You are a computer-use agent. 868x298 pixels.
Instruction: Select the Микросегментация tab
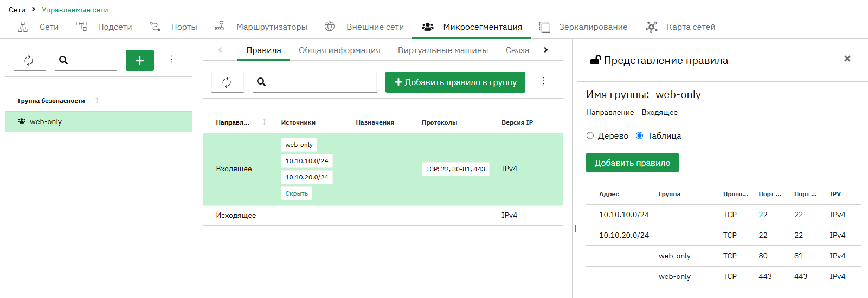pos(472,27)
